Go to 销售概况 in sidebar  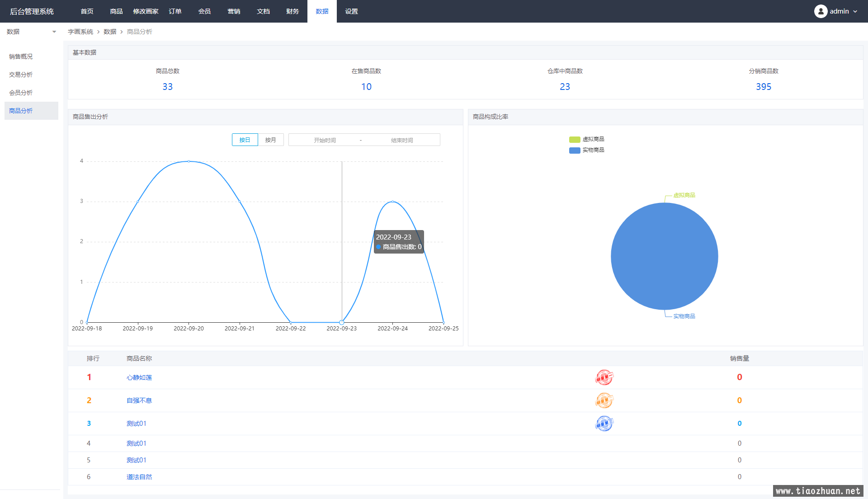31,56
